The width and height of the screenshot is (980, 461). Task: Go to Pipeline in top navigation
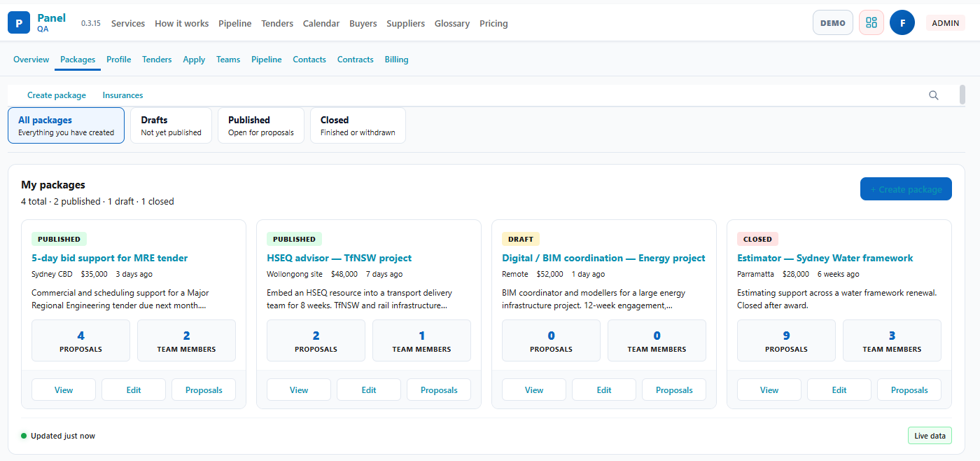click(234, 23)
